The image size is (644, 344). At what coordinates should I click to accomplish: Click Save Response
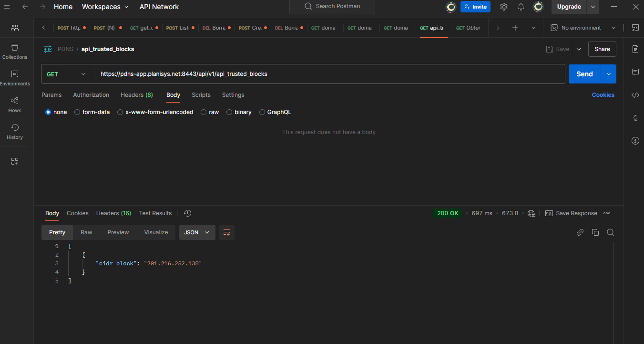(571, 213)
